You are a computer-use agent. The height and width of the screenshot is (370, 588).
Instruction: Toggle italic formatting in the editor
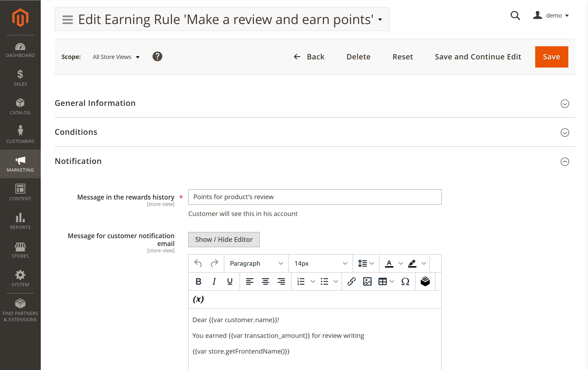pyautogui.click(x=214, y=281)
